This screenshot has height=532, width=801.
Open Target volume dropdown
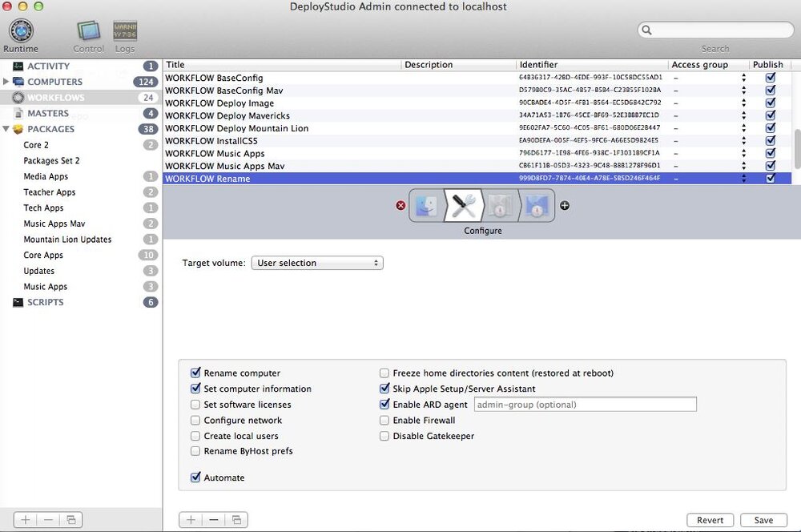(x=317, y=263)
